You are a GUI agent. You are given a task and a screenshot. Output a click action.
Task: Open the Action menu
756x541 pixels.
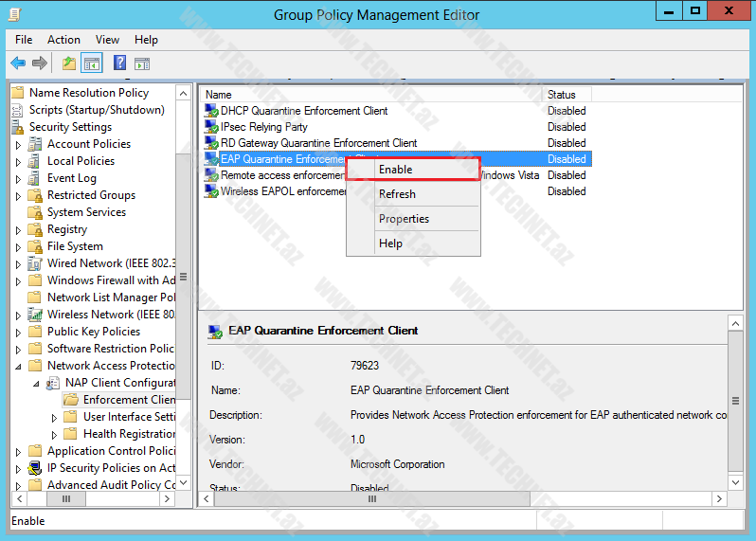coord(63,40)
